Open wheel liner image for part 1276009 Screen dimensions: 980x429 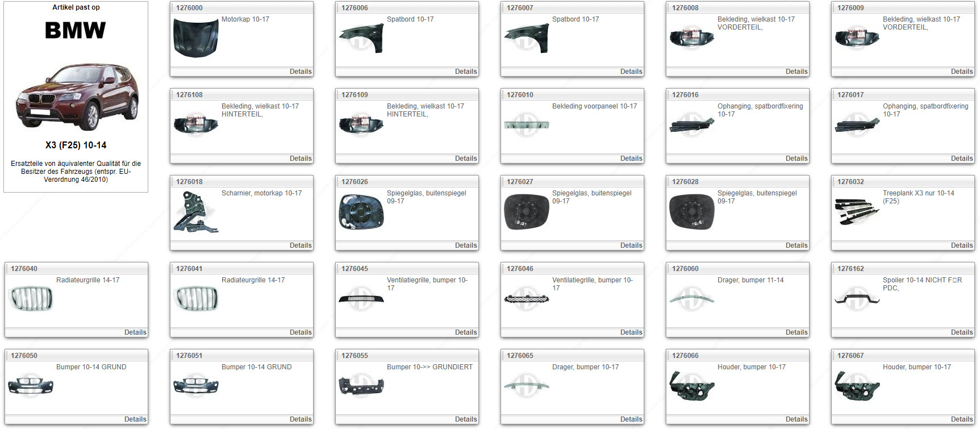coord(857,38)
